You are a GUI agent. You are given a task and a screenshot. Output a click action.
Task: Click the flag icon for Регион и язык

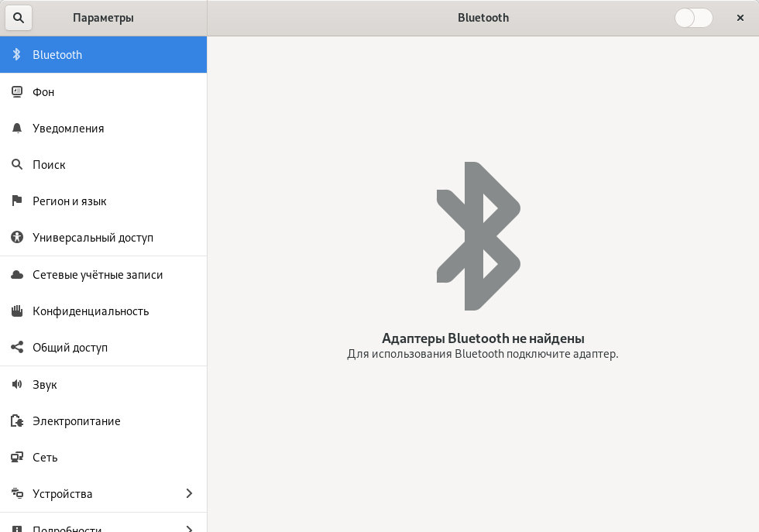17,201
